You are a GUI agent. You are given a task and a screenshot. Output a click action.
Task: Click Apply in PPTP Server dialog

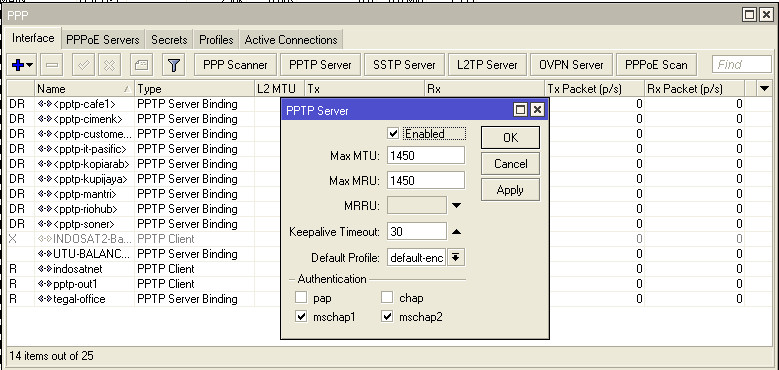[x=510, y=190]
